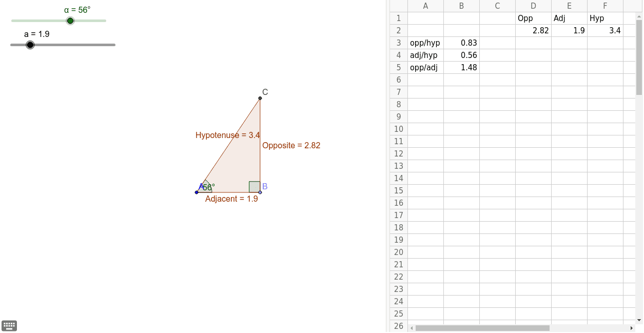This screenshot has width=644, height=333.
Task: Select row header 10
Action: pos(399,129)
